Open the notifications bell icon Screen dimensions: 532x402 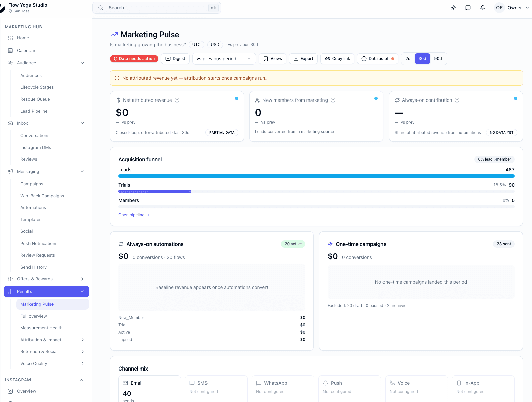483,8
